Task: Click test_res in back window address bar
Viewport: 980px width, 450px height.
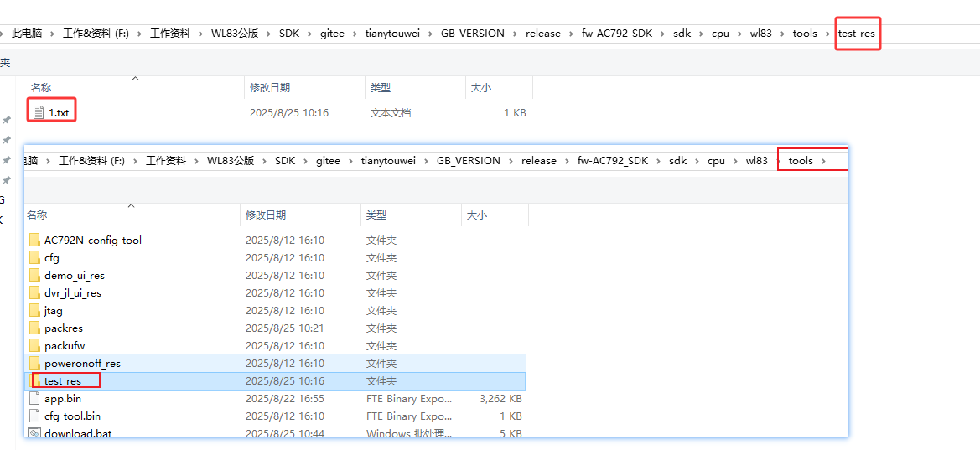Action: coord(856,34)
